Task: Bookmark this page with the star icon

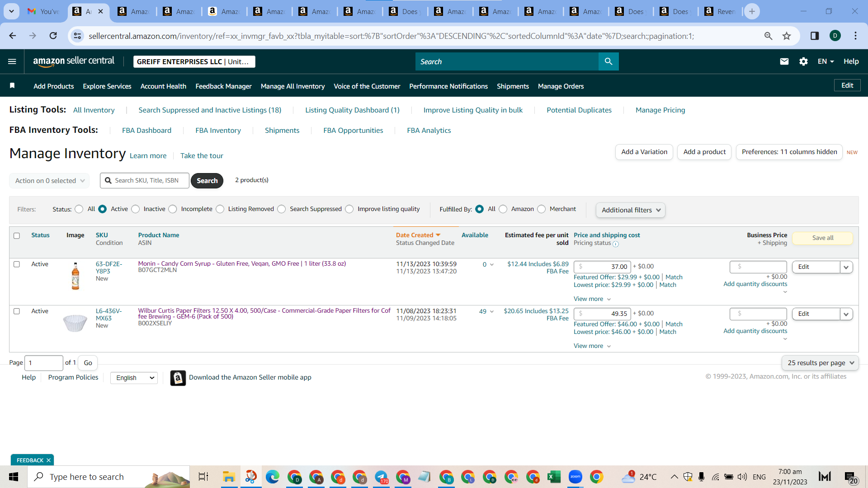Action: click(787, 36)
